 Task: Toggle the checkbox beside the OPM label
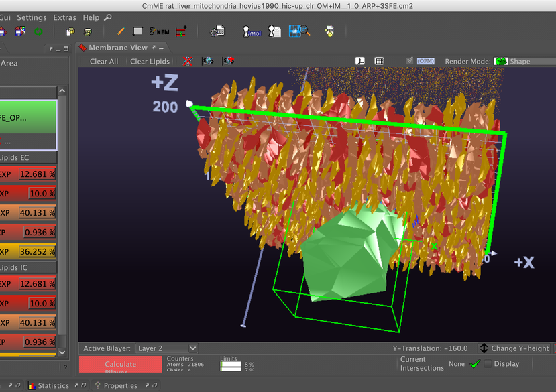410,61
